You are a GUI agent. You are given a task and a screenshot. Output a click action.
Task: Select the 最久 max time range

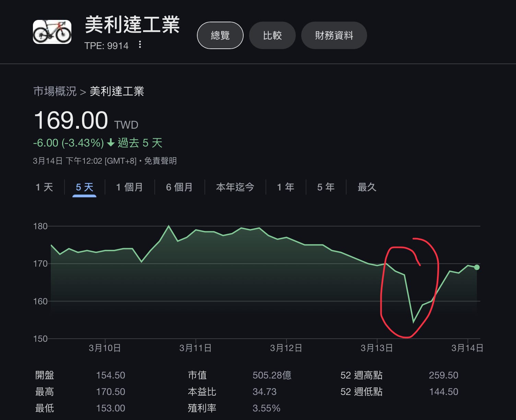(x=367, y=187)
